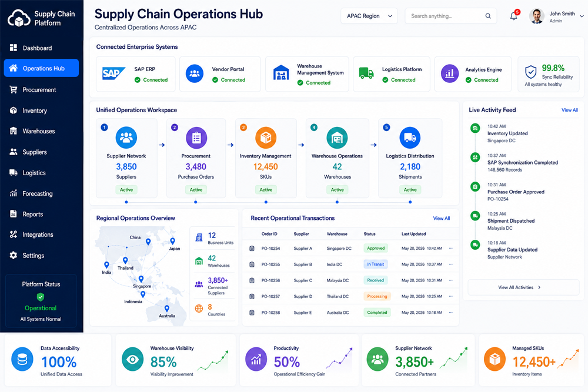Click the Analytics Engine chart icon
Viewport: 588px width, 392px height.
450,73
